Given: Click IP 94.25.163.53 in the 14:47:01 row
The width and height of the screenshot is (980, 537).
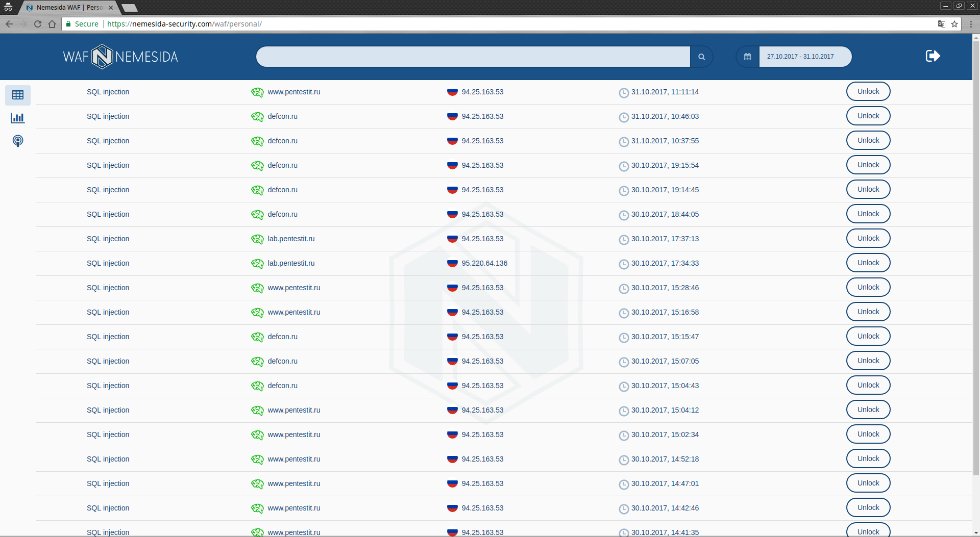Looking at the screenshot, I should (482, 483).
